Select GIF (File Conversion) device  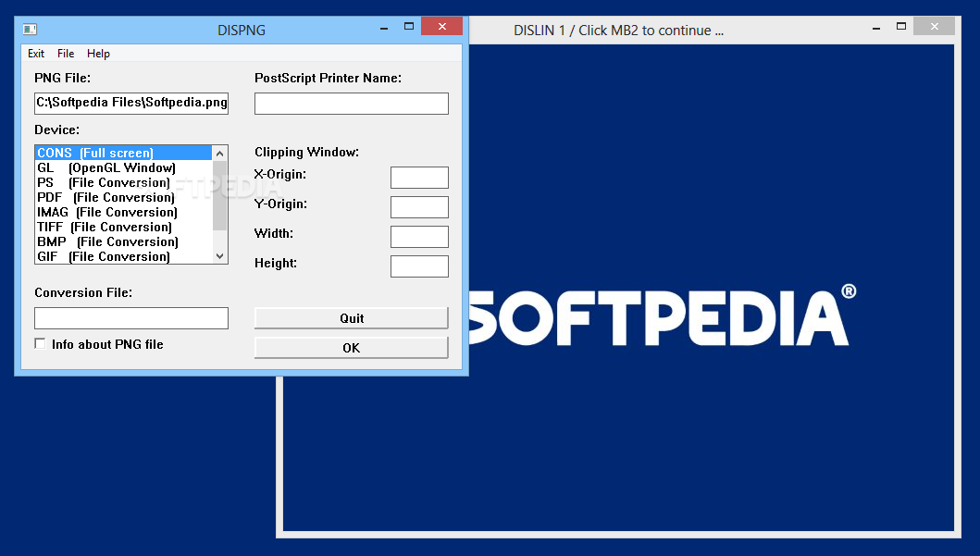[124, 257]
